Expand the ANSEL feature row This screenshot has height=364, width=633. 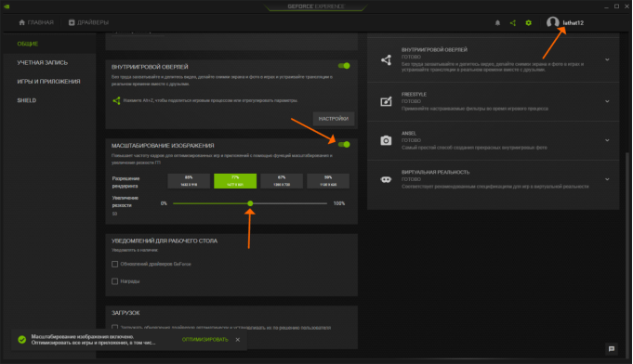tap(607, 140)
